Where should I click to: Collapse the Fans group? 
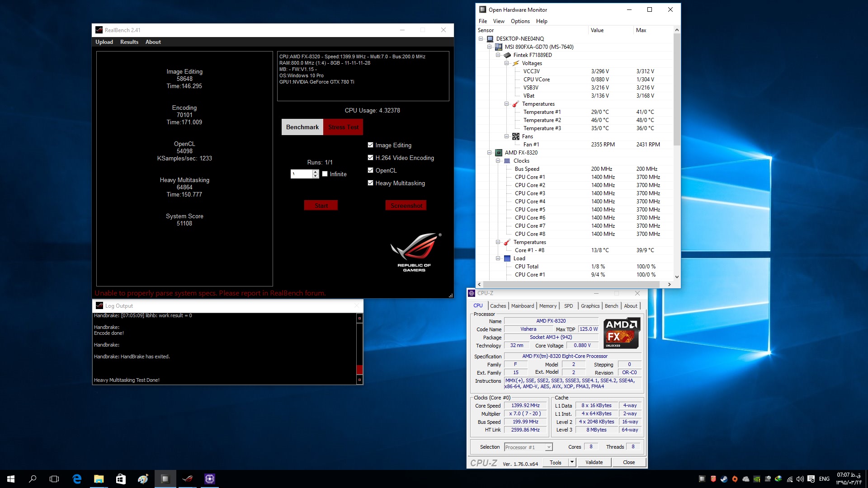pyautogui.click(x=507, y=136)
